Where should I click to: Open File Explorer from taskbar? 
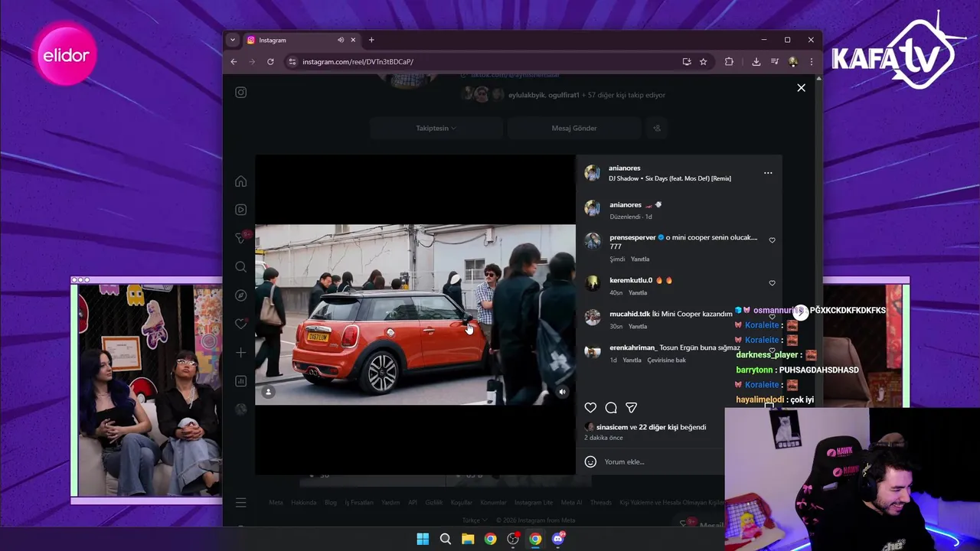(468, 539)
